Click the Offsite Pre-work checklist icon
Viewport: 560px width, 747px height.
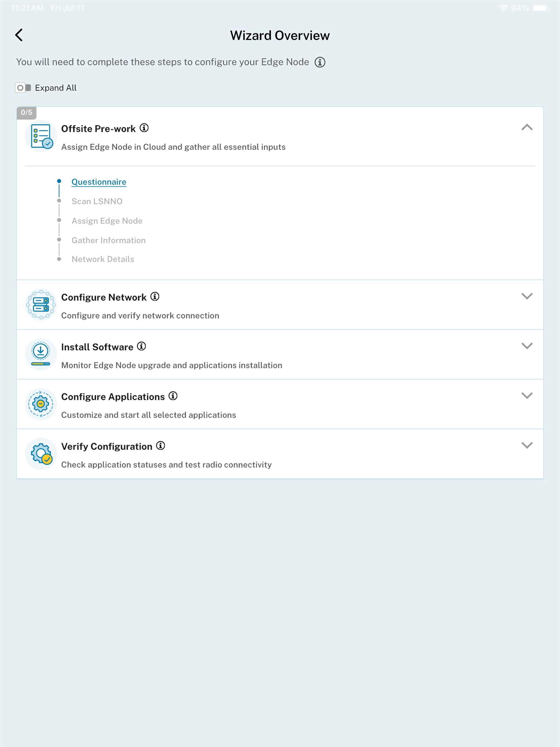(x=41, y=136)
